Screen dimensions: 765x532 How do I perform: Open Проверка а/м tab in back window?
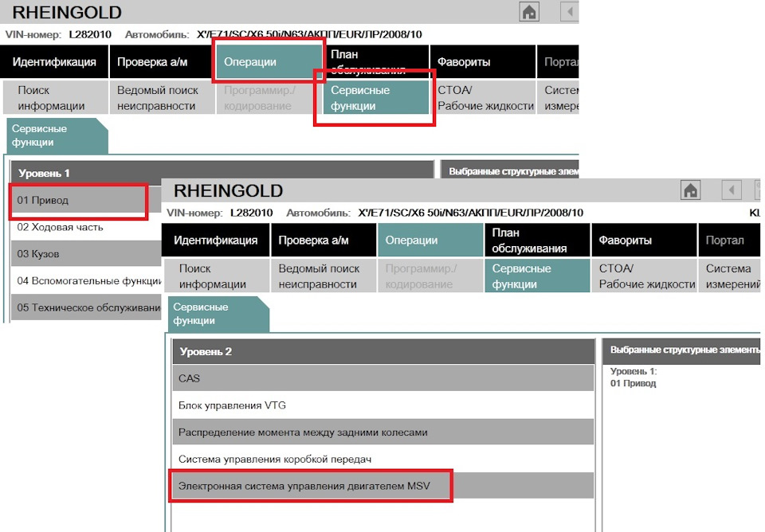pyautogui.click(x=162, y=62)
